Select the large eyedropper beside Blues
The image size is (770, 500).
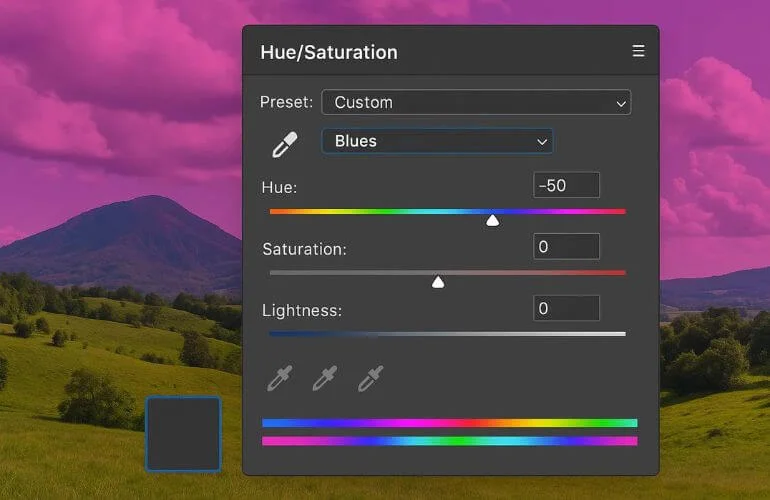click(x=285, y=145)
